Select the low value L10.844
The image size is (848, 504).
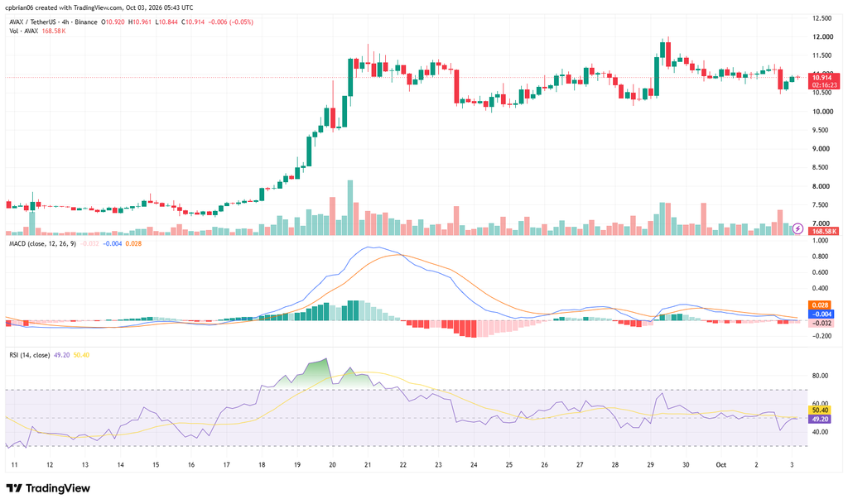coord(166,22)
